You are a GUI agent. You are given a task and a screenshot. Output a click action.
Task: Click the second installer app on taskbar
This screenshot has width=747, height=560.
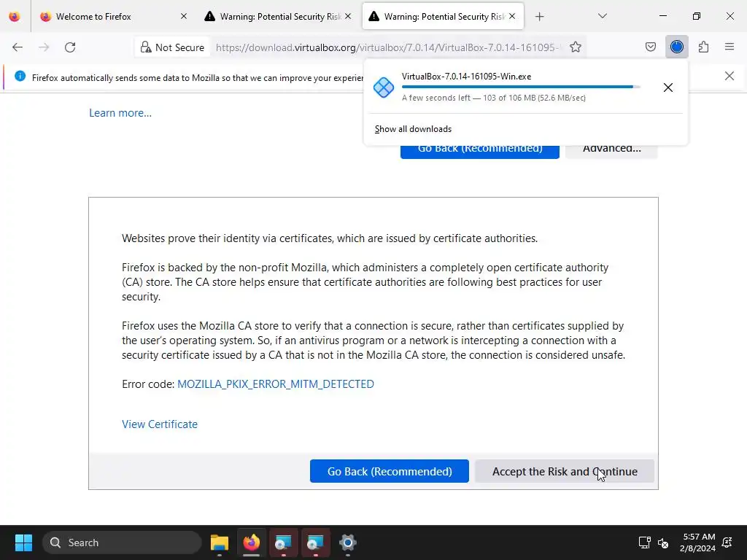[315, 542]
